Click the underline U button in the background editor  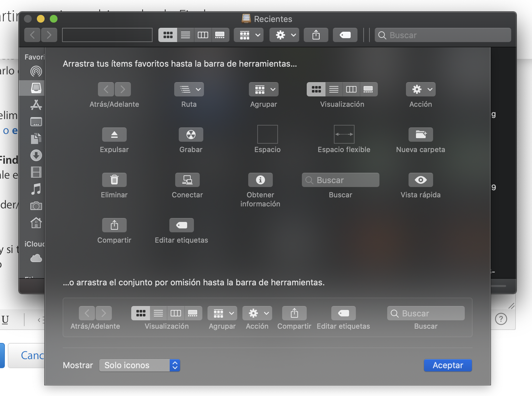tap(5, 320)
